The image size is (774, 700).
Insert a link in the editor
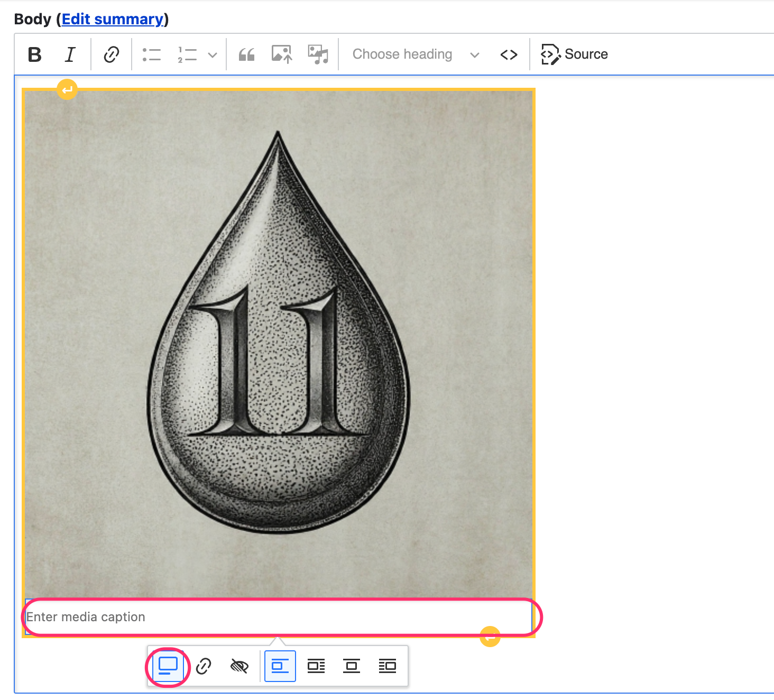tap(111, 53)
